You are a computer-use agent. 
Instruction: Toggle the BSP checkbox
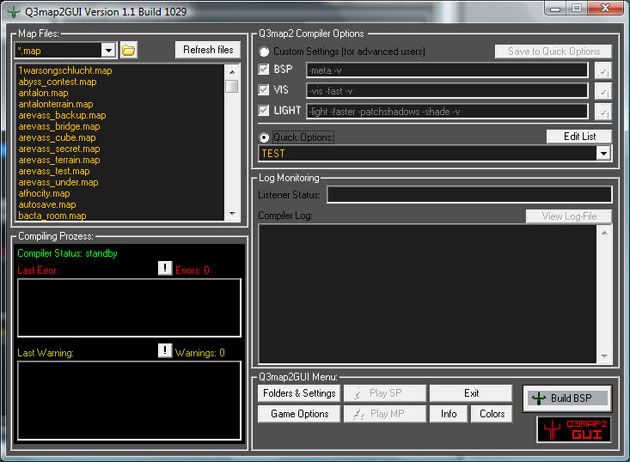264,69
